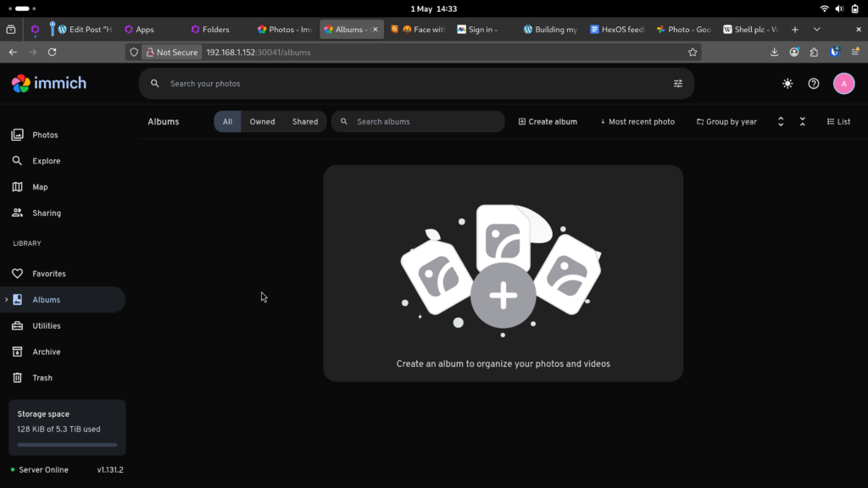Switch to the Folders tab
Screen dimensions: 868x488
[x=216, y=30]
